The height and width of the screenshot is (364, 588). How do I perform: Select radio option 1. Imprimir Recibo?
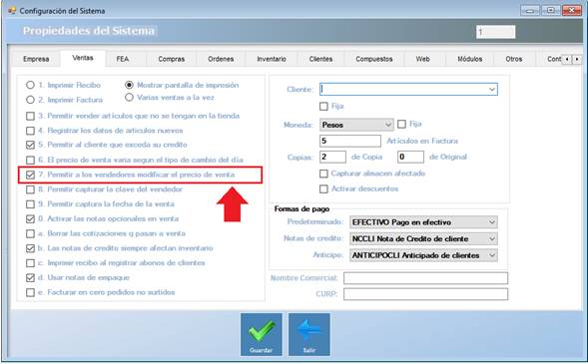point(30,85)
